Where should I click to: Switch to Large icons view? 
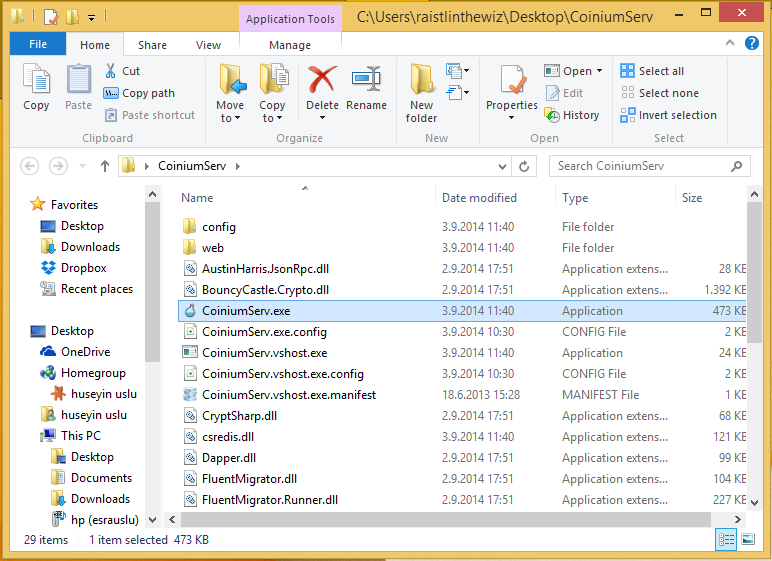748,540
